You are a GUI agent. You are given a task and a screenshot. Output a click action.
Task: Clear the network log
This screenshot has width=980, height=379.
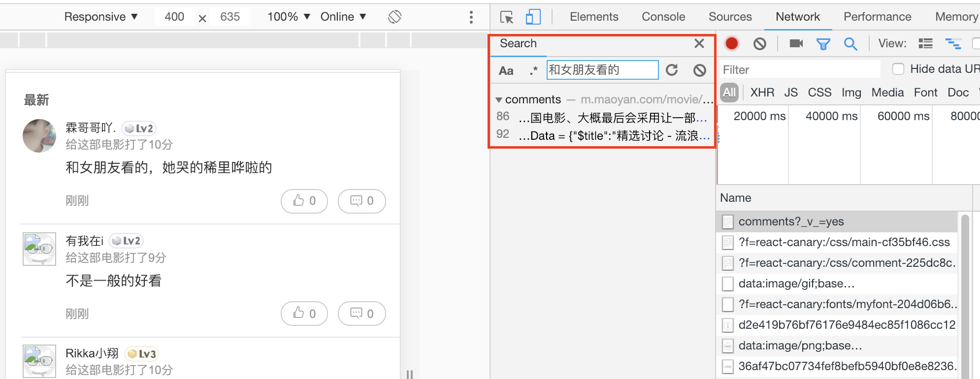click(x=760, y=44)
